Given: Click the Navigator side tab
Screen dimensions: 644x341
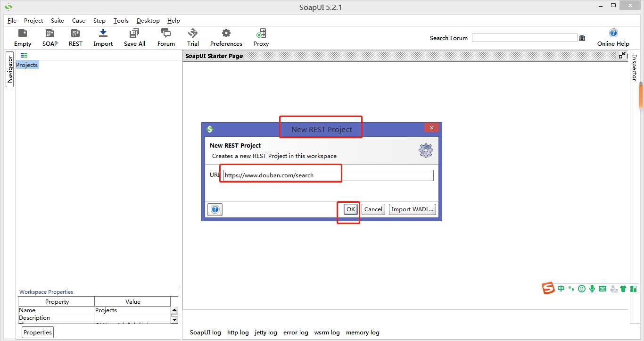Looking at the screenshot, I should (x=9, y=70).
